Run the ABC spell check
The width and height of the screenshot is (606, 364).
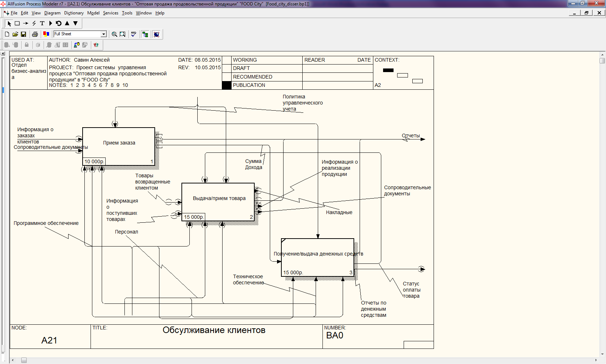click(133, 34)
